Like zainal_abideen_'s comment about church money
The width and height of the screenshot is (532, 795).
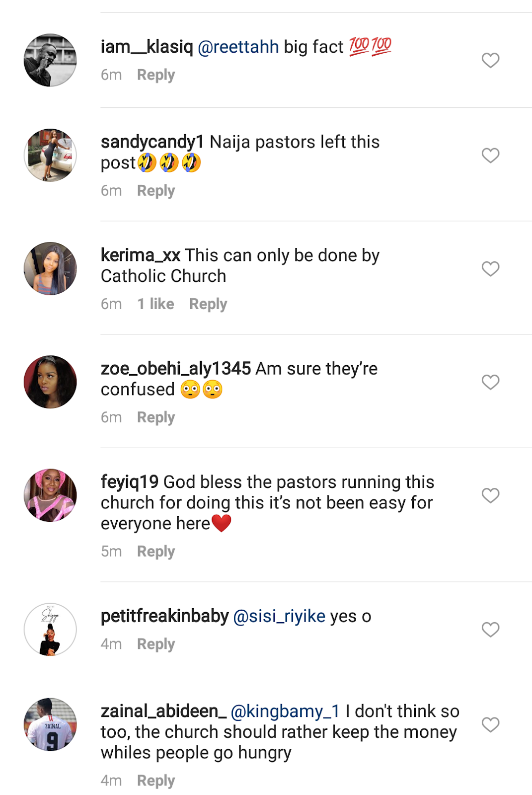tap(490, 725)
